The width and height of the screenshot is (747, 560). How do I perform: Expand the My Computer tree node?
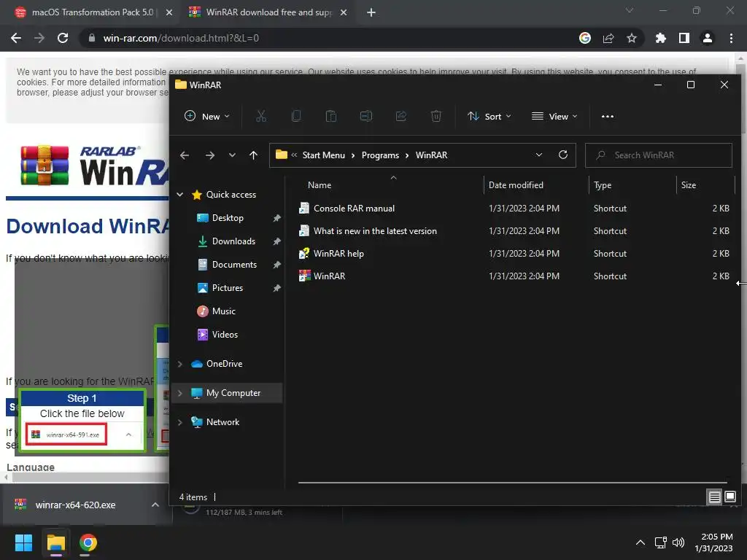pyautogui.click(x=180, y=393)
